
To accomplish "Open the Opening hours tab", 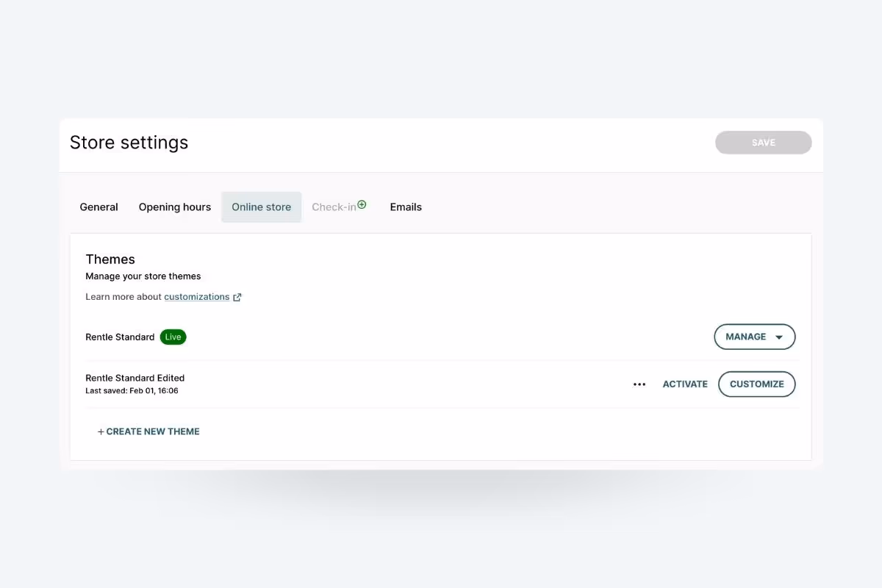I will pyautogui.click(x=174, y=207).
